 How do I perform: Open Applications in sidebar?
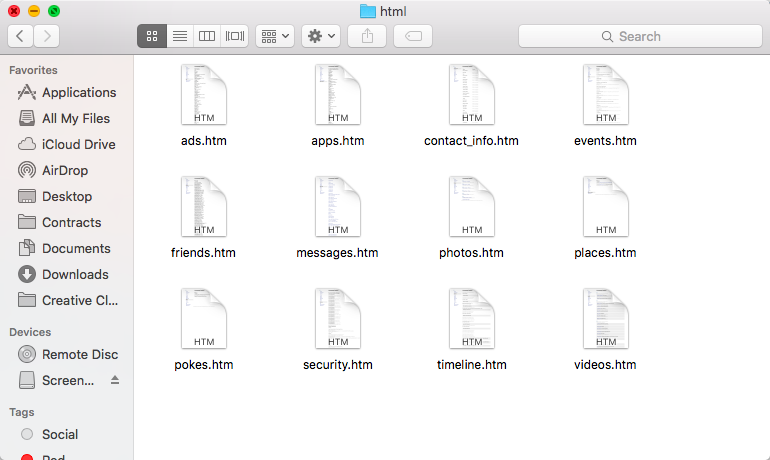click(78, 92)
